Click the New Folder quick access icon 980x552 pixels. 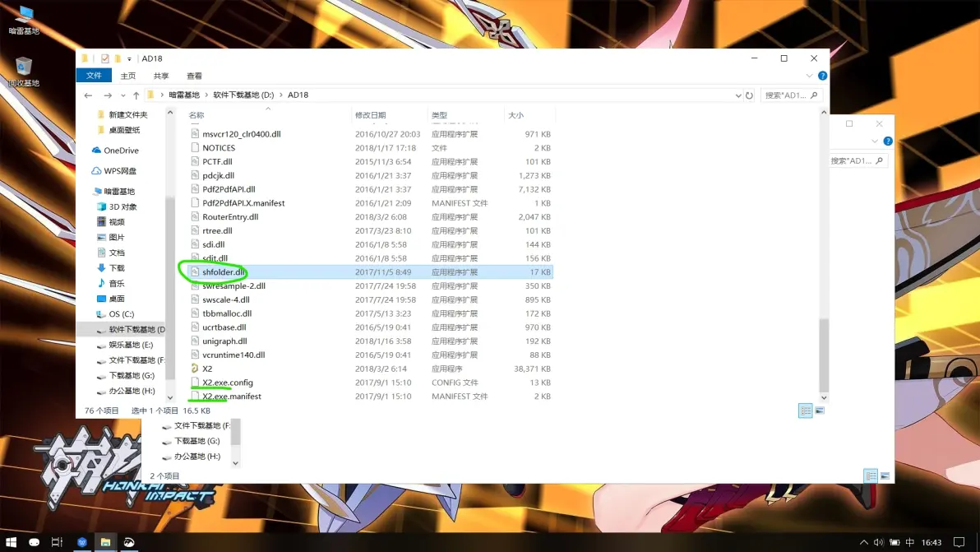[117, 58]
